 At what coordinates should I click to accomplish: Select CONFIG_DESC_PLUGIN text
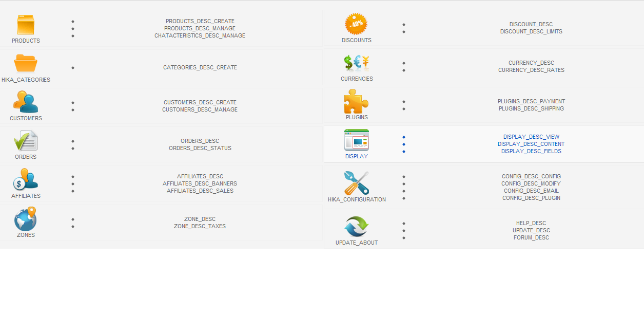(531, 198)
